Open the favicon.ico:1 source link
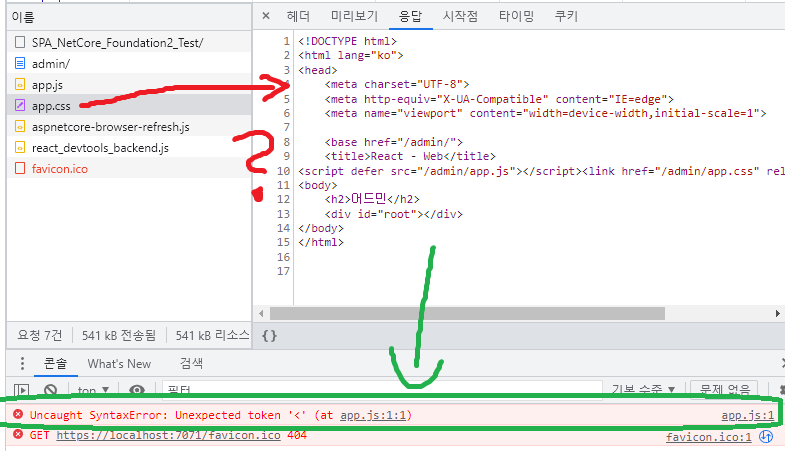Screen dimensions: 785x451 708,437
